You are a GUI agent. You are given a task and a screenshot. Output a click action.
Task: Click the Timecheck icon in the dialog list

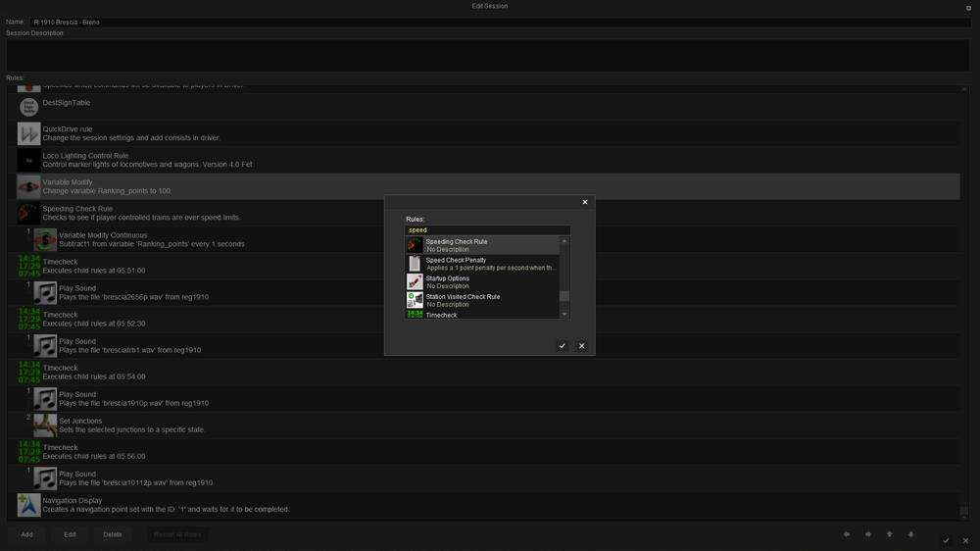[415, 314]
